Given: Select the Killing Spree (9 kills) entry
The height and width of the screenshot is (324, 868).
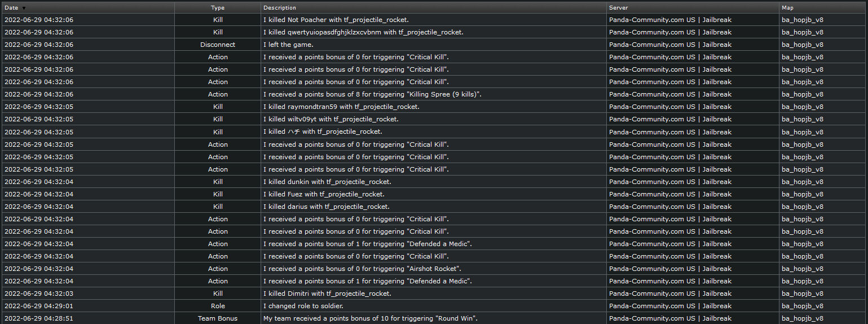Looking at the screenshot, I should click(x=372, y=94).
